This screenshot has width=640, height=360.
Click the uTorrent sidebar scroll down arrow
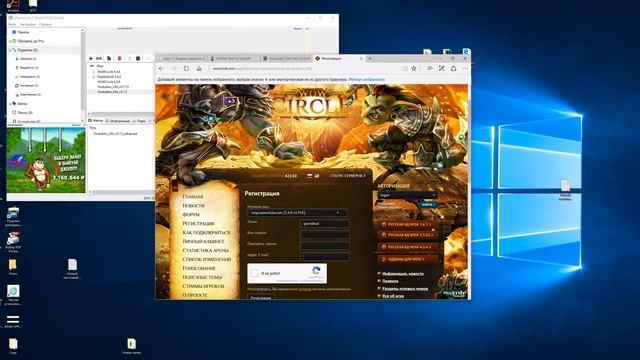83,121
